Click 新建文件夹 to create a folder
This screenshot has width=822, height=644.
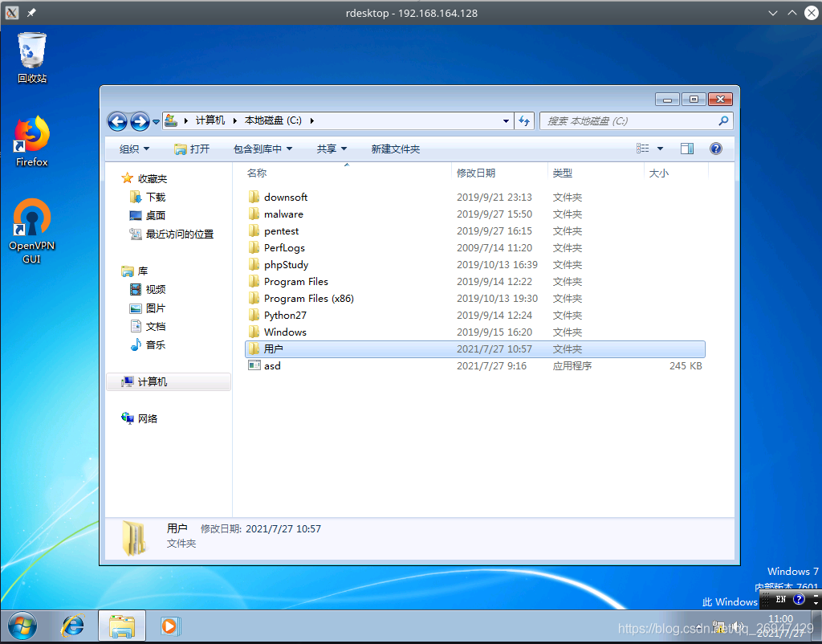(x=395, y=149)
